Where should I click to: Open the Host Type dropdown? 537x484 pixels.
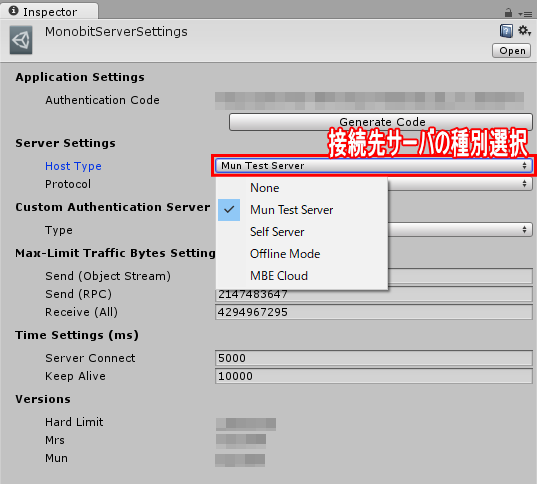tap(374, 166)
